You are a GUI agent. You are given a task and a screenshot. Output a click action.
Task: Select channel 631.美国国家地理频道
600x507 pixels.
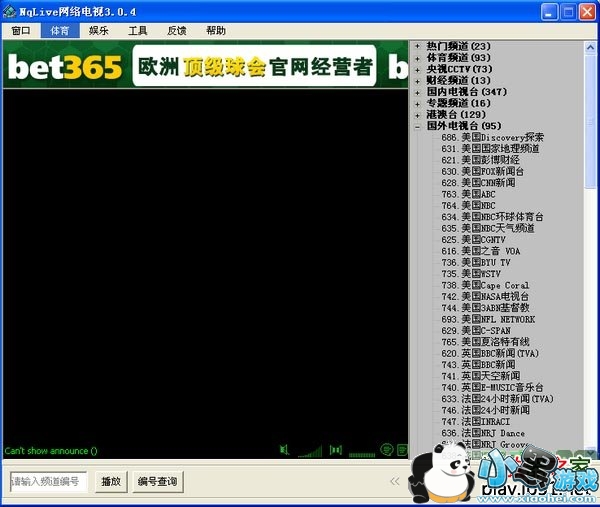point(490,149)
